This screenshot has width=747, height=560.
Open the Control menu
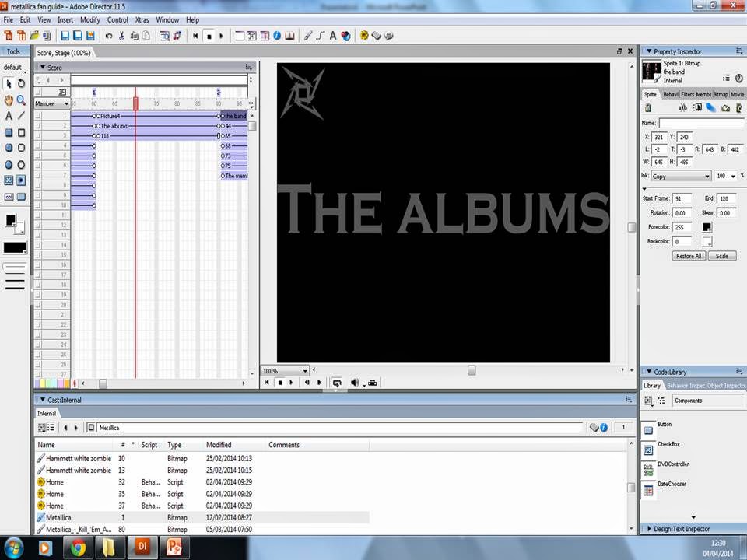(117, 20)
